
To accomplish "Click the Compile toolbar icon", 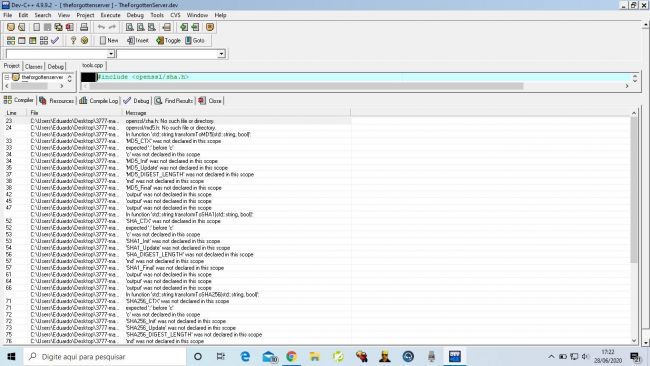I will [x=11, y=40].
